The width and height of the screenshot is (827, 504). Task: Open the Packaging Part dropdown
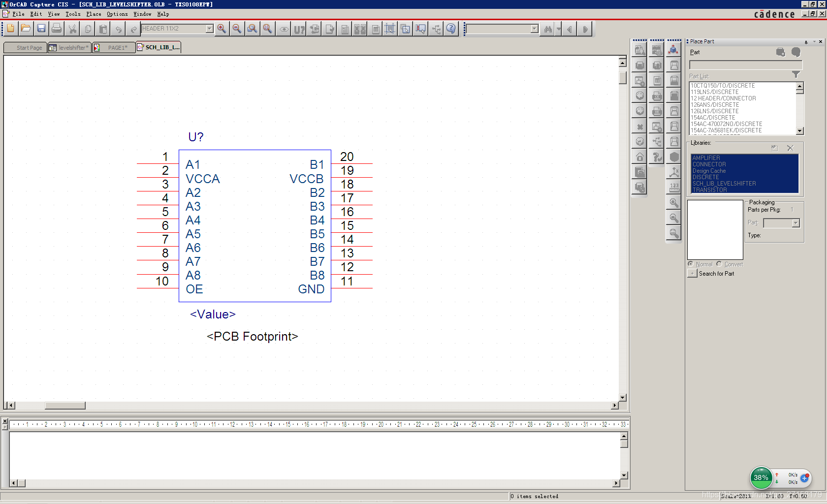click(795, 223)
